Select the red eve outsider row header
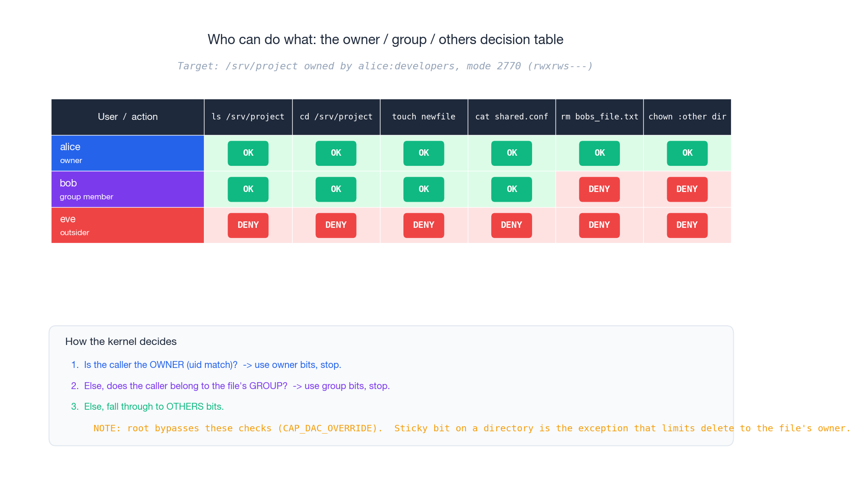 (x=127, y=225)
